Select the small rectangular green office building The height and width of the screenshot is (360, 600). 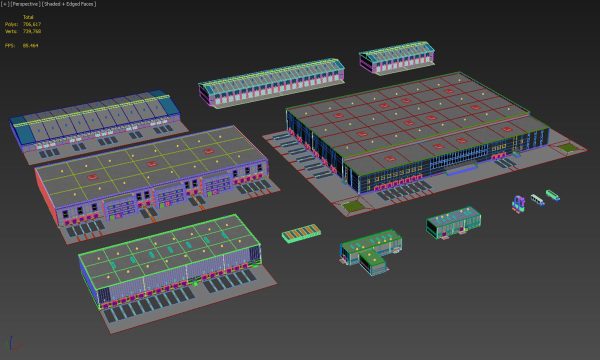[x=454, y=223]
